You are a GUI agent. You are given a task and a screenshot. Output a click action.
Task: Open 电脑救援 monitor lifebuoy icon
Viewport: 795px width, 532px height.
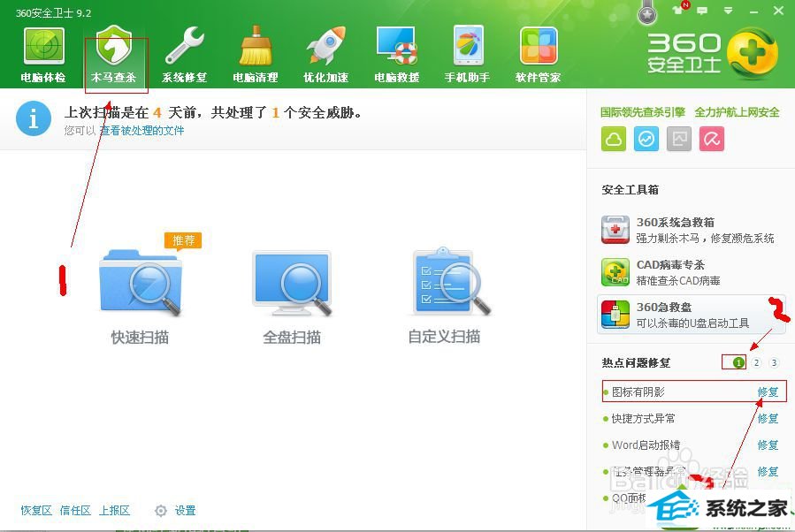pyautogui.click(x=397, y=46)
